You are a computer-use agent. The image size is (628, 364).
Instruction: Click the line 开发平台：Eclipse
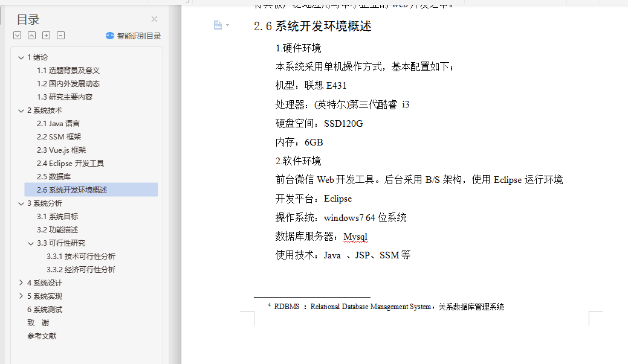tap(314, 199)
